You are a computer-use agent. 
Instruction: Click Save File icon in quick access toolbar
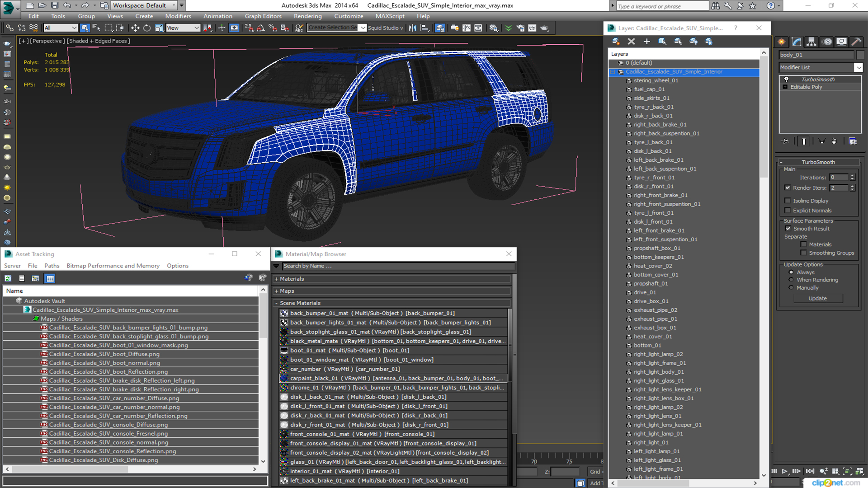pos(54,5)
